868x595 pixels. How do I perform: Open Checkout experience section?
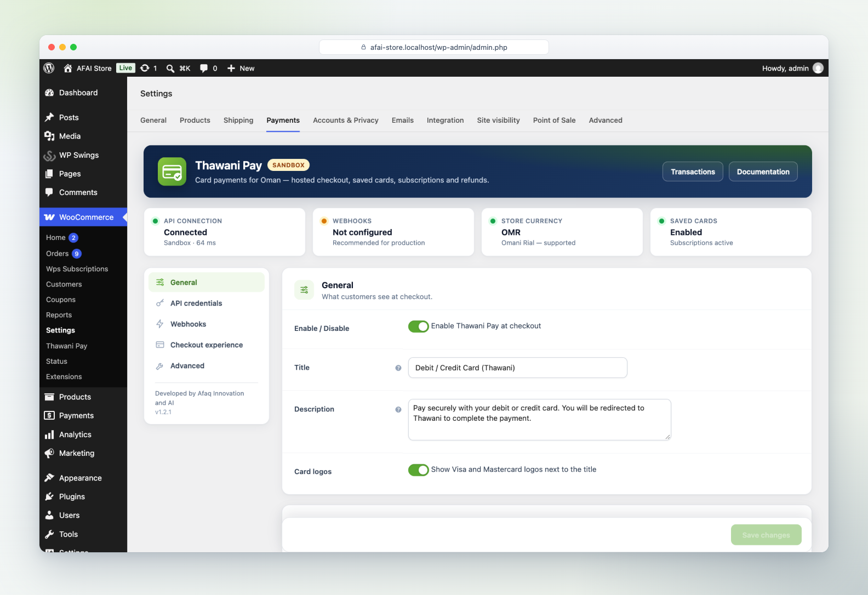207,345
